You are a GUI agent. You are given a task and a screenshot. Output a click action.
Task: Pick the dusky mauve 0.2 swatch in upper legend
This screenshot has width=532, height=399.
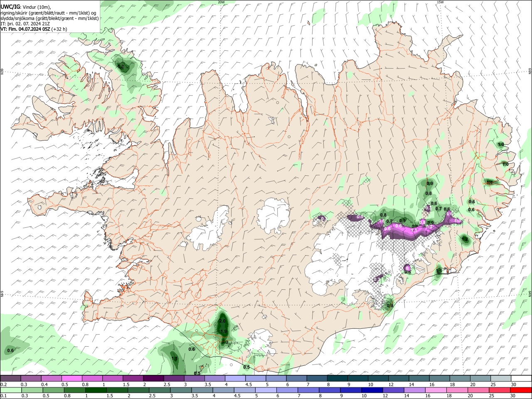coord(10,378)
